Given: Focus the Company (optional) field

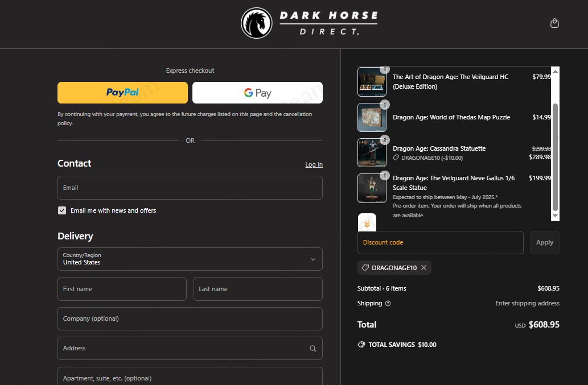Looking at the screenshot, I should (x=190, y=318).
